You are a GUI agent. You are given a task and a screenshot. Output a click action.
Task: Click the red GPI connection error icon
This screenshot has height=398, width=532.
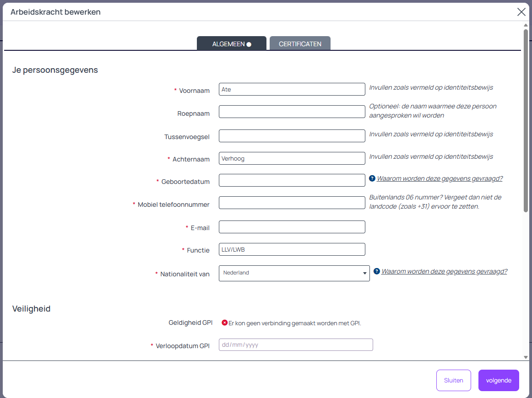click(x=224, y=323)
